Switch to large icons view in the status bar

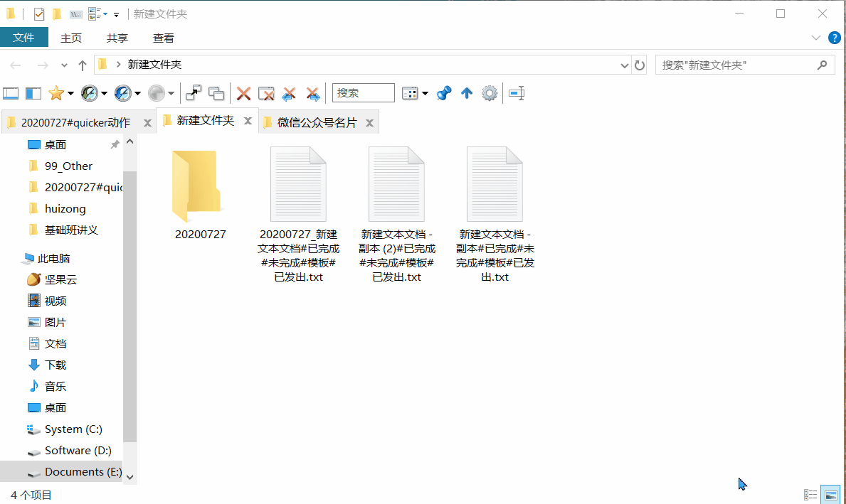830,493
